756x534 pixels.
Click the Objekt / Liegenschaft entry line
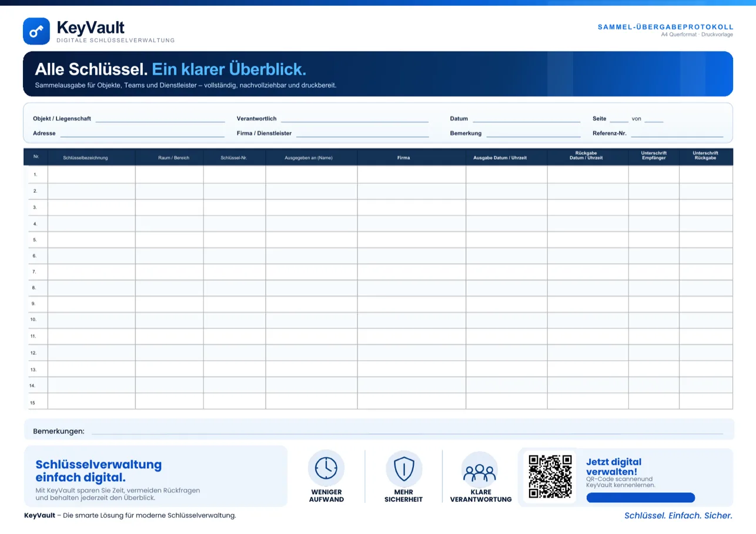click(160, 121)
